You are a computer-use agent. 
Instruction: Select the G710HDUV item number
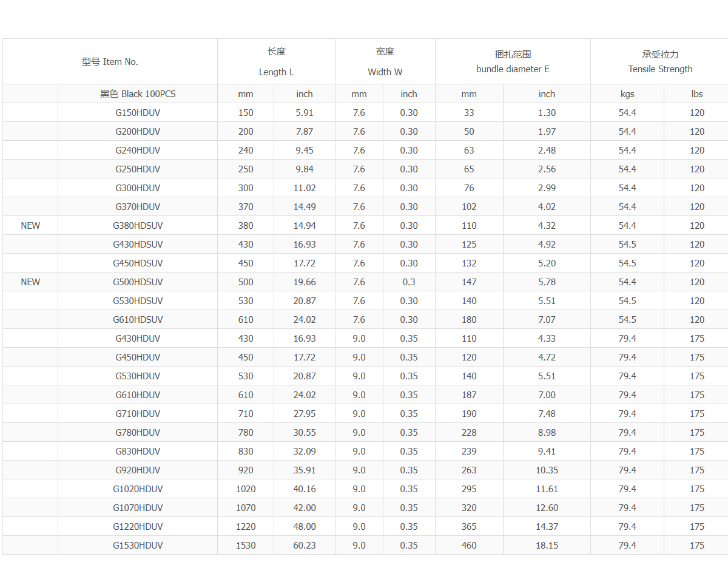pyautogui.click(x=138, y=414)
